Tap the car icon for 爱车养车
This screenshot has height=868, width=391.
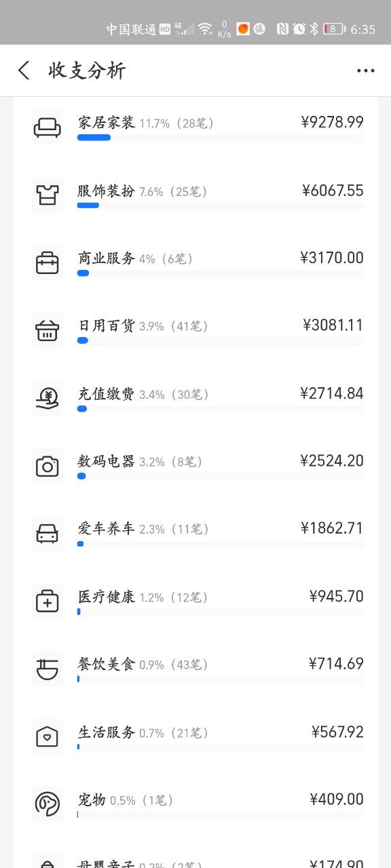pos(47,534)
